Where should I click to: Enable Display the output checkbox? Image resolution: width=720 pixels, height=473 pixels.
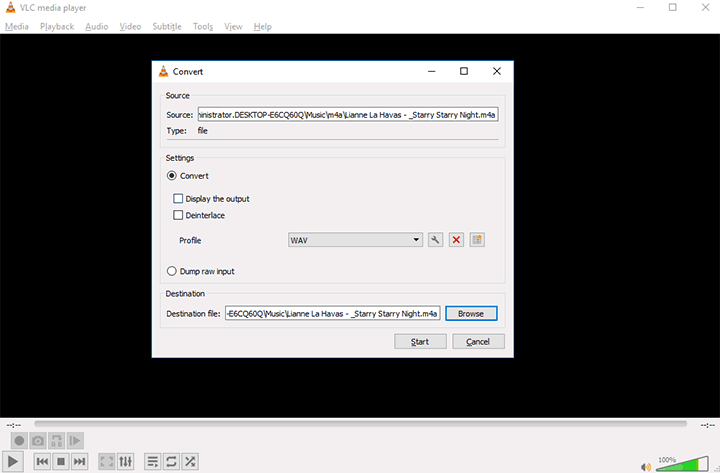point(178,198)
